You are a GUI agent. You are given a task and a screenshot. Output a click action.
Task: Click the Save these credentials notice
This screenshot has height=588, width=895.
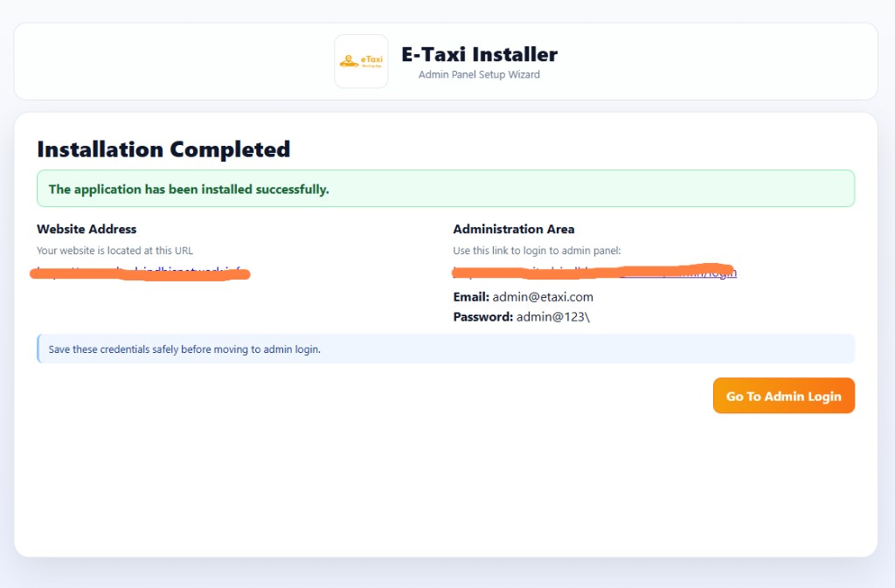point(445,349)
